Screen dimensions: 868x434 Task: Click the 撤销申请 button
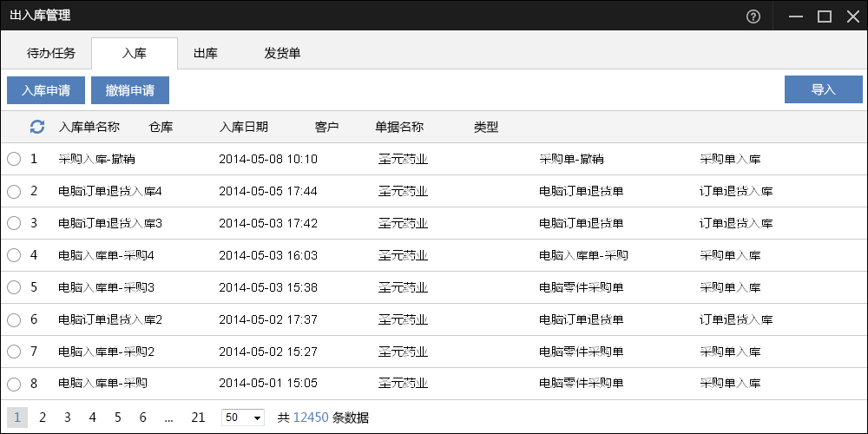pos(130,90)
